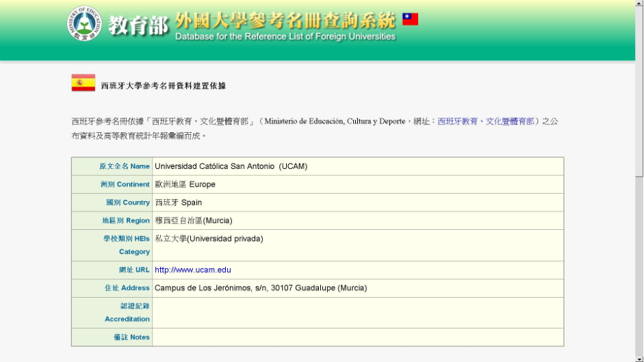Open the http://www.ucam.edu link
The width and height of the screenshot is (644, 362).
coord(192,270)
